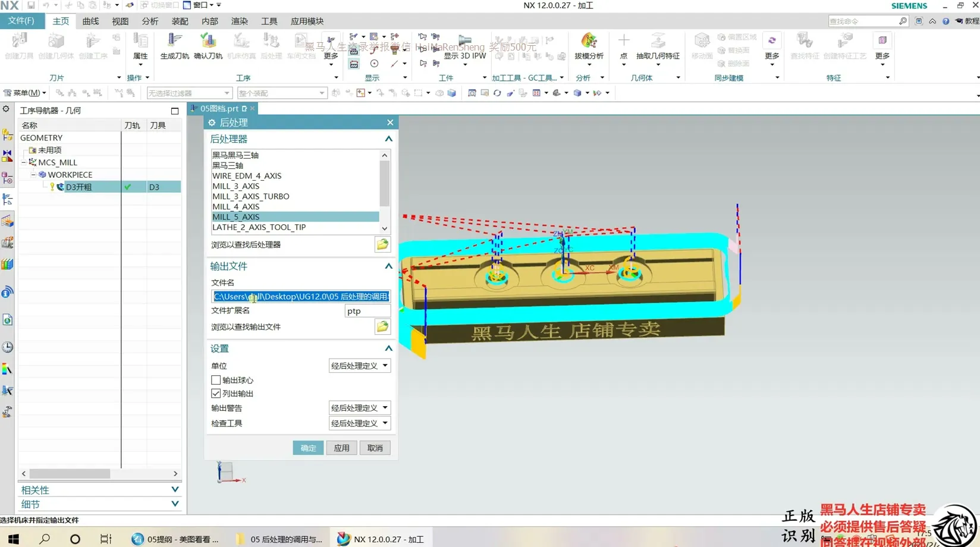This screenshot has height=547, width=980.
Task: Click the 生成刀轨 (Generate Toolpath) icon
Action: [x=174, y=46]
